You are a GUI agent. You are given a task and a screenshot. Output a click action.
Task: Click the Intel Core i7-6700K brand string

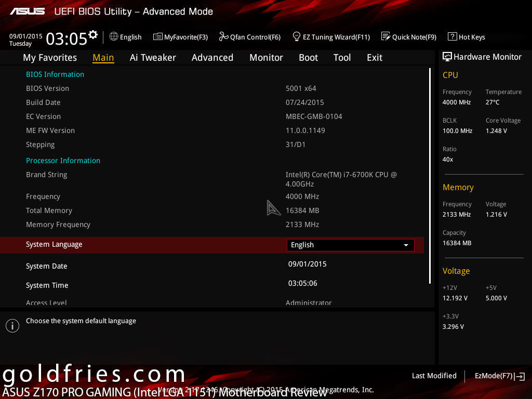point(341,179)
